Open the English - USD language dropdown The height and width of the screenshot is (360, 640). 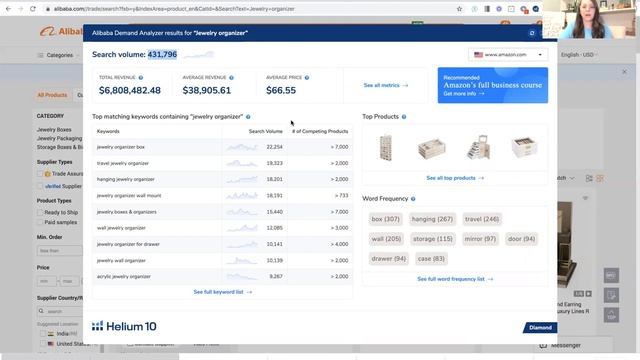click(579, 55)
